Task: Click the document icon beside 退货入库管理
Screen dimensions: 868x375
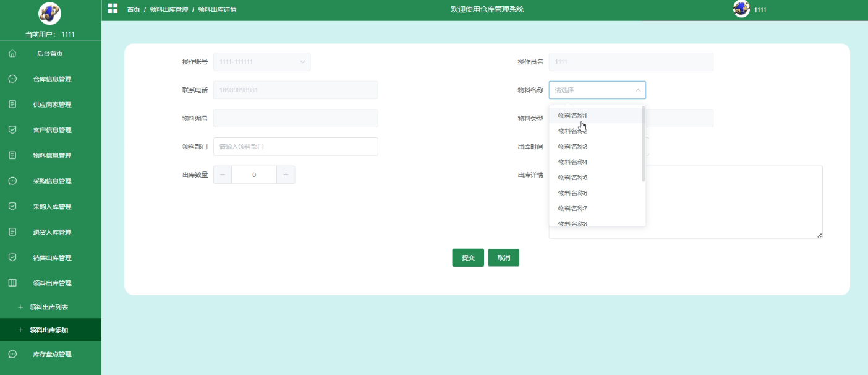Action: (12, 232)
